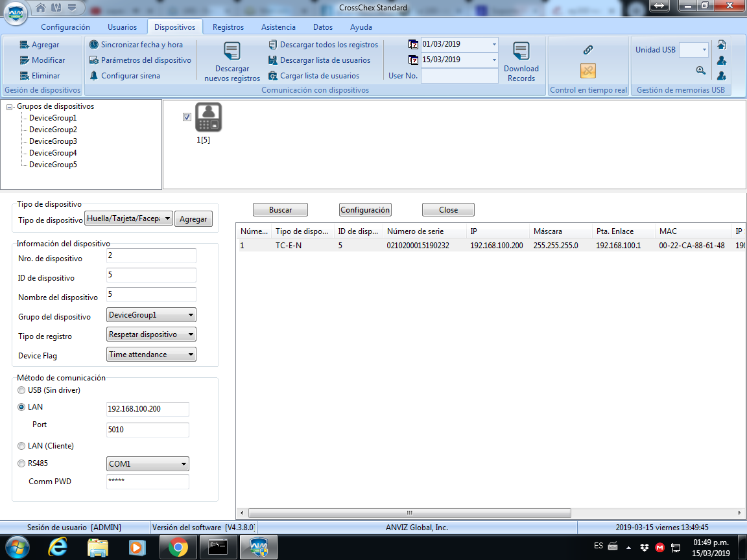Screen dimensions: 747x560
Task: Switch to the Configuración tab
Action: (65, 27)
